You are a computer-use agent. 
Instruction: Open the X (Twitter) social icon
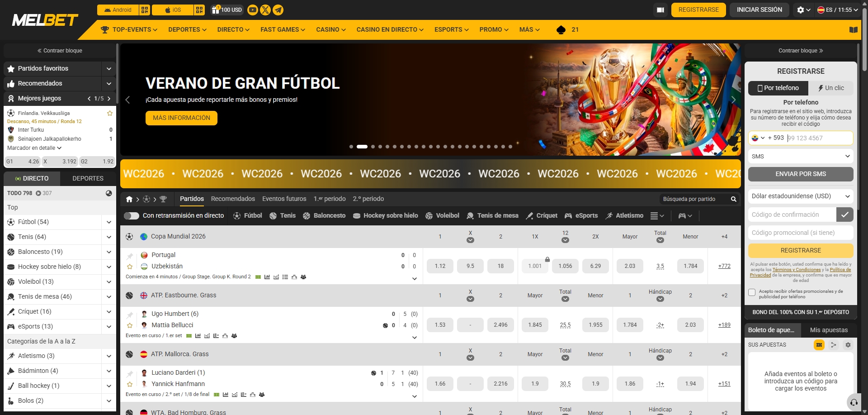click(x=265, y=10)
